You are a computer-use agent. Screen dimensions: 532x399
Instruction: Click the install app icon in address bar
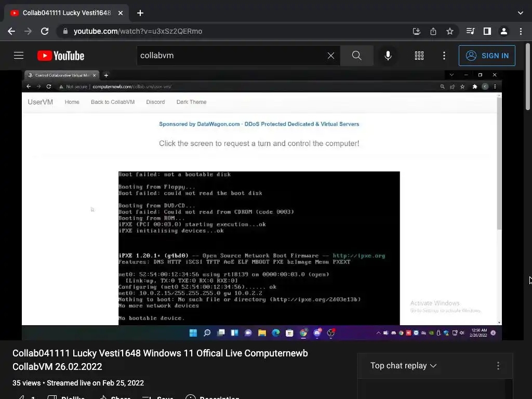(x=416, y=31)
